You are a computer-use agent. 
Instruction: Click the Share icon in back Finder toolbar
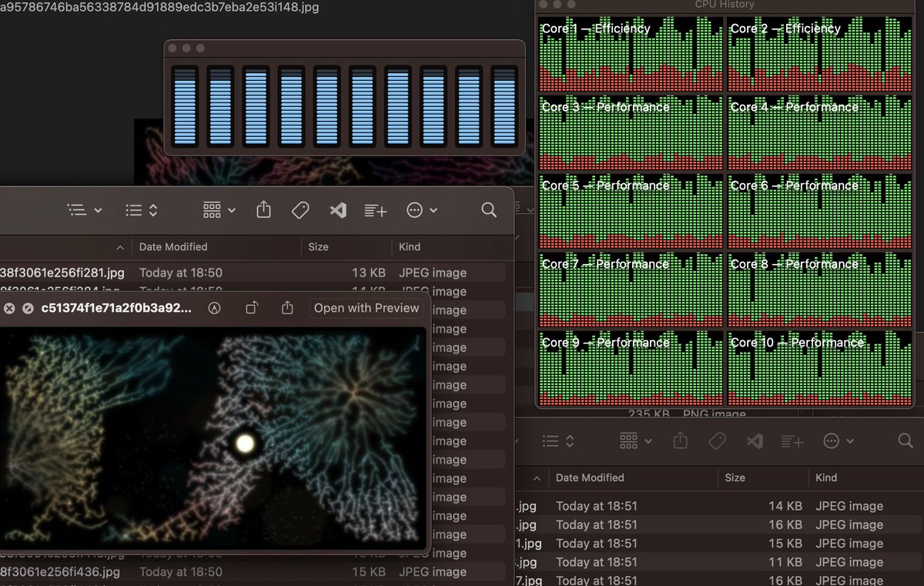point(680,440)
